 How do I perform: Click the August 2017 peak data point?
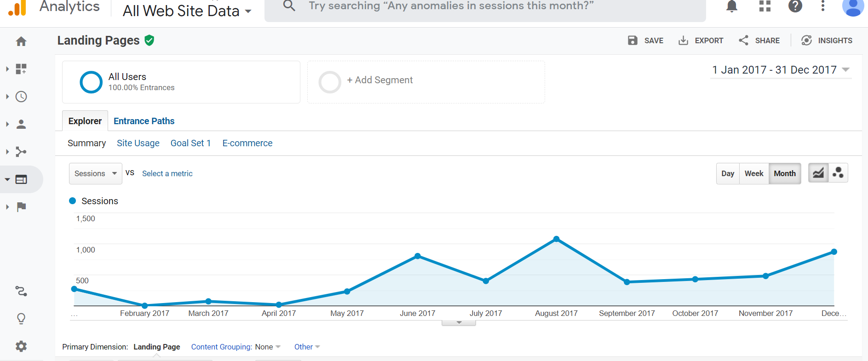point(556,239)
